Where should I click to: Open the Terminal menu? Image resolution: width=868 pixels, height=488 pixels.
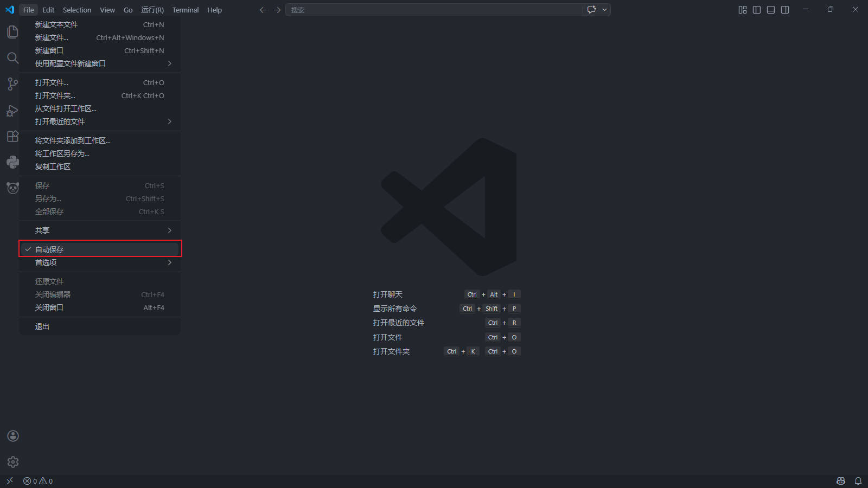[x=186, y=10]
